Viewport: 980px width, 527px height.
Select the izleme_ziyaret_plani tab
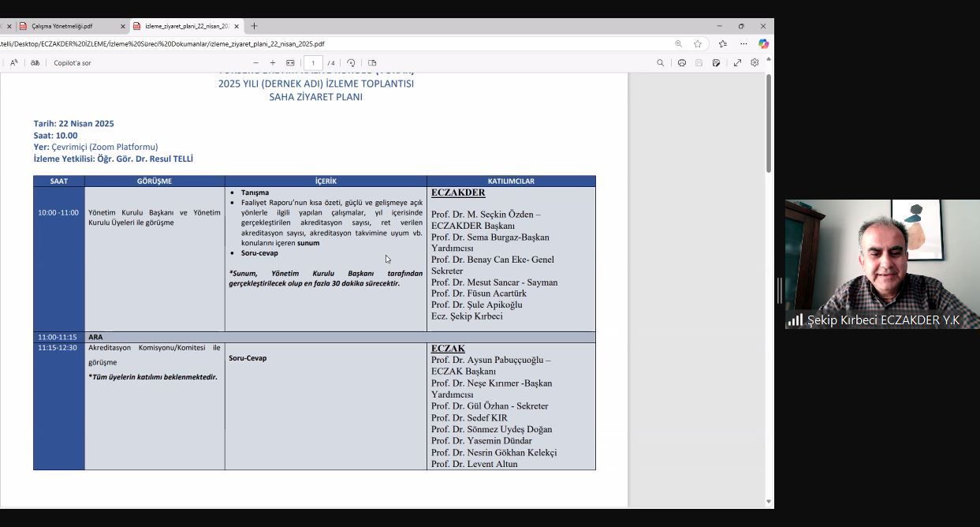(186, 26)
